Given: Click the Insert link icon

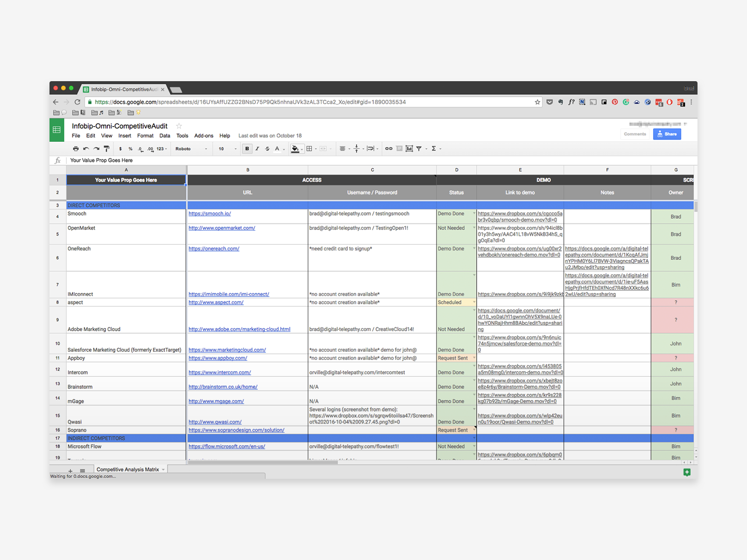Looking at the screenshot, I should point(388,149).
